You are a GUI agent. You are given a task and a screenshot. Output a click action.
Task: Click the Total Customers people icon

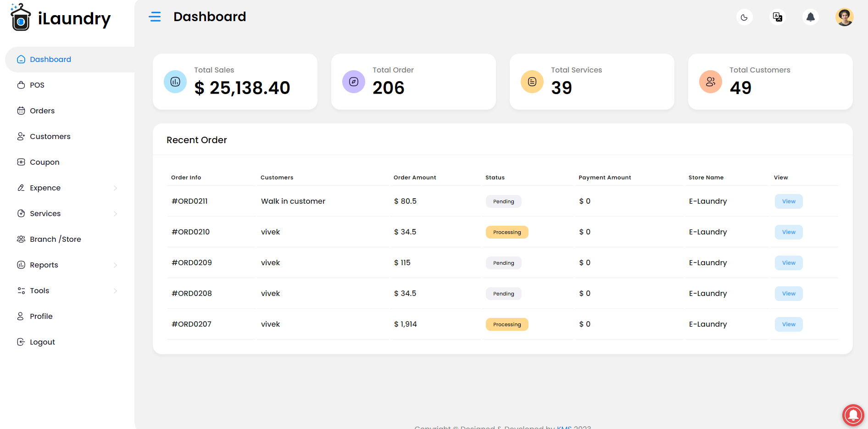711,82
